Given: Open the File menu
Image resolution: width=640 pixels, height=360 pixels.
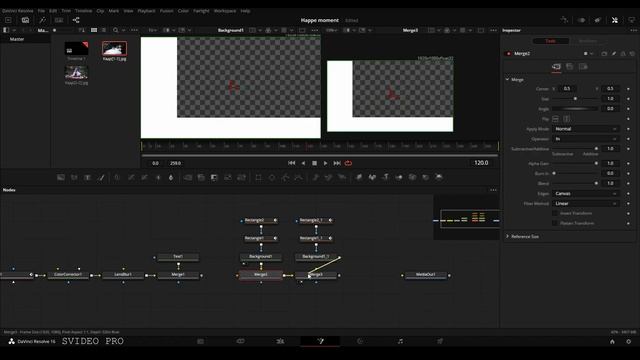Looking at the screenshot, I should click(x=41, y=11).
